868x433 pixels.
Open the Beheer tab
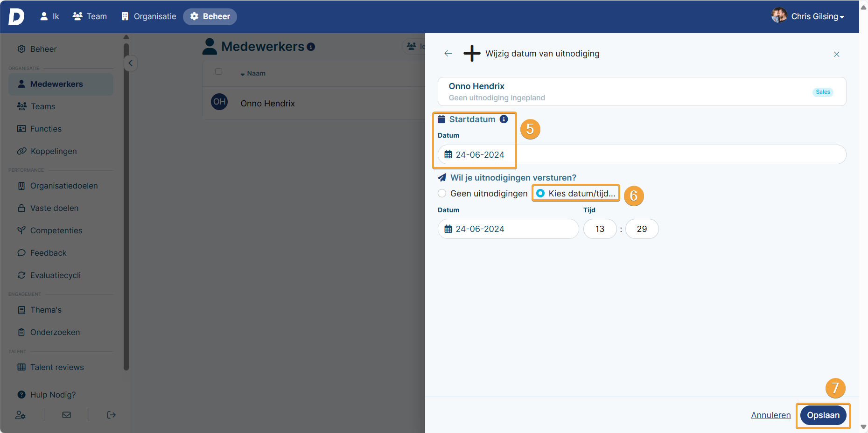tap(210, 16)
